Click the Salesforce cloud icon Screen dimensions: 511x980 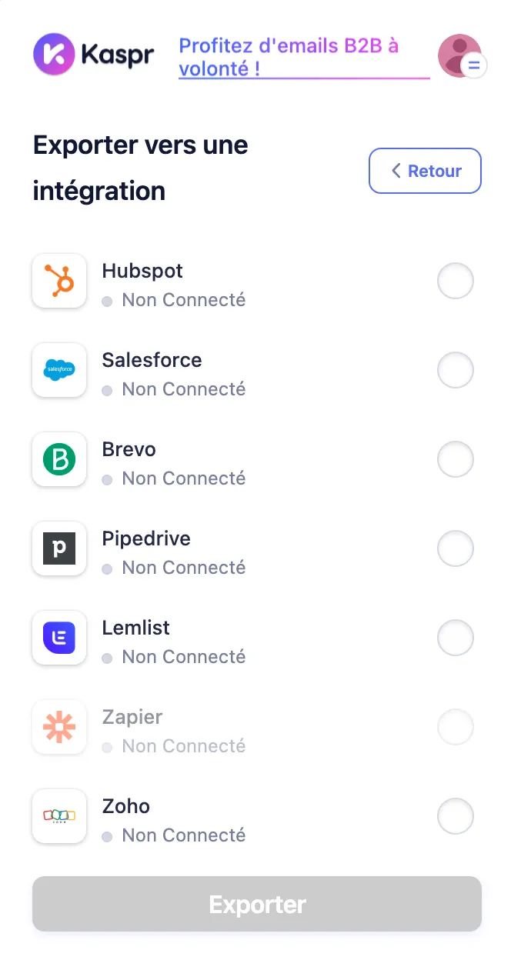coord(59,370)
